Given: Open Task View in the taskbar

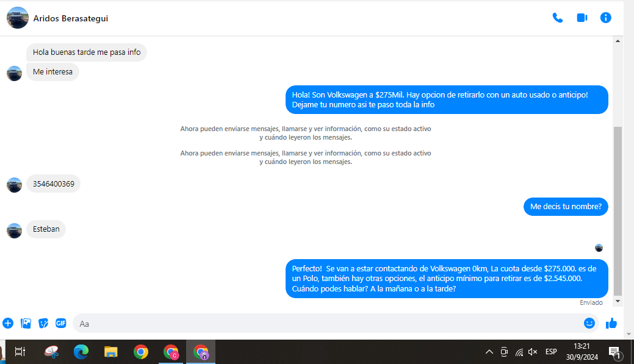Looking at the screenshot, I should click(x=20, y=351).
